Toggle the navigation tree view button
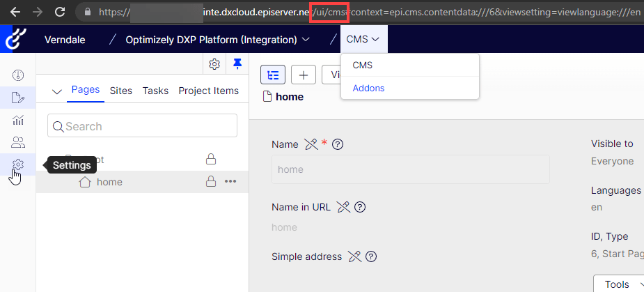The height and width of the screenshot is (292, 644). [273, 75]
